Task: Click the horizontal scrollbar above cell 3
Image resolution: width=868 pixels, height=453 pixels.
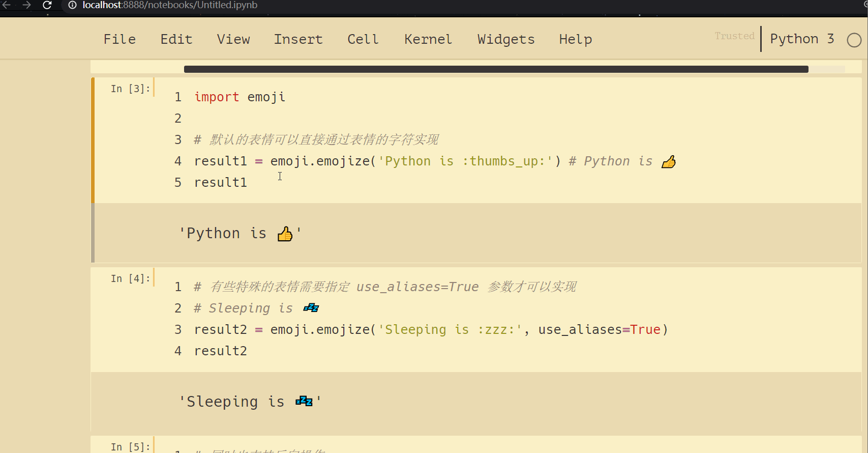Action: coord(496,69)
